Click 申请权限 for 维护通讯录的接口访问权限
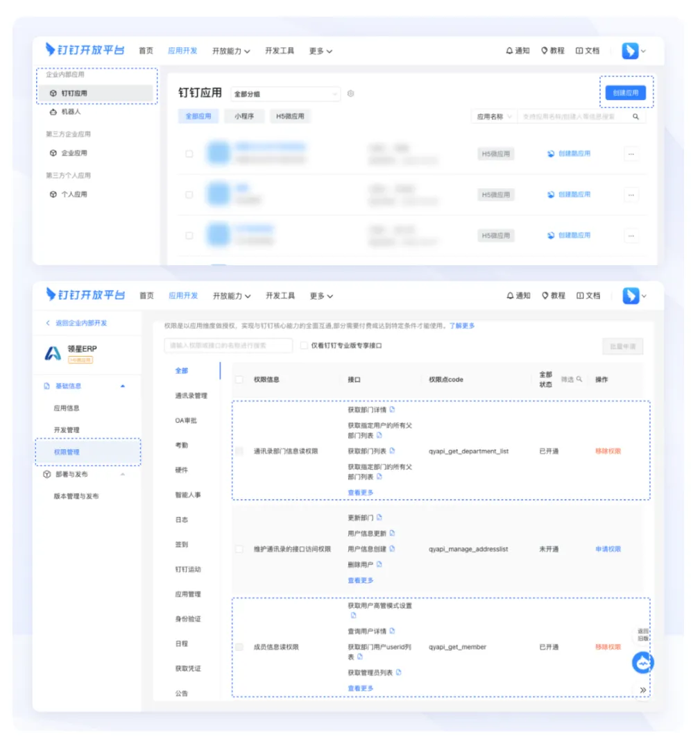The height and width of the screenshot is (744, 700). pos(608,549)
